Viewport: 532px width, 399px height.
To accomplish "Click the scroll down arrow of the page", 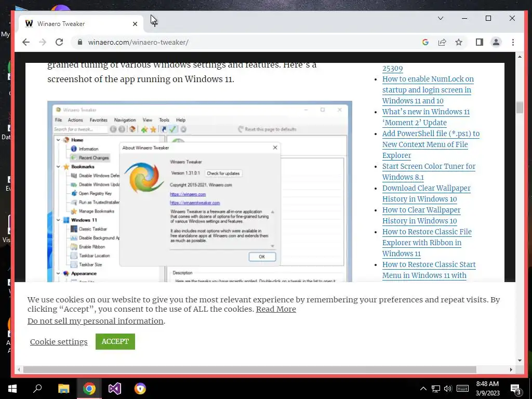I will coord(520,361).
